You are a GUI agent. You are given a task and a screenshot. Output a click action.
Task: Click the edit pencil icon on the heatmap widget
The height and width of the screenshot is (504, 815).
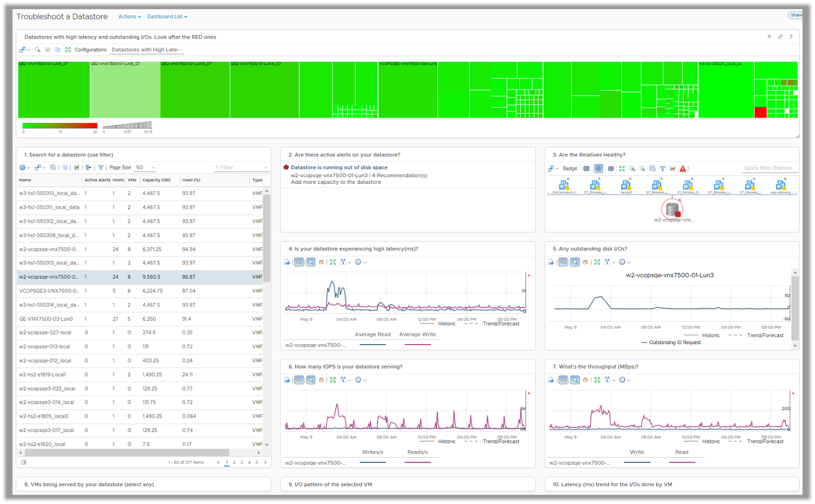[x=780, y=37]
